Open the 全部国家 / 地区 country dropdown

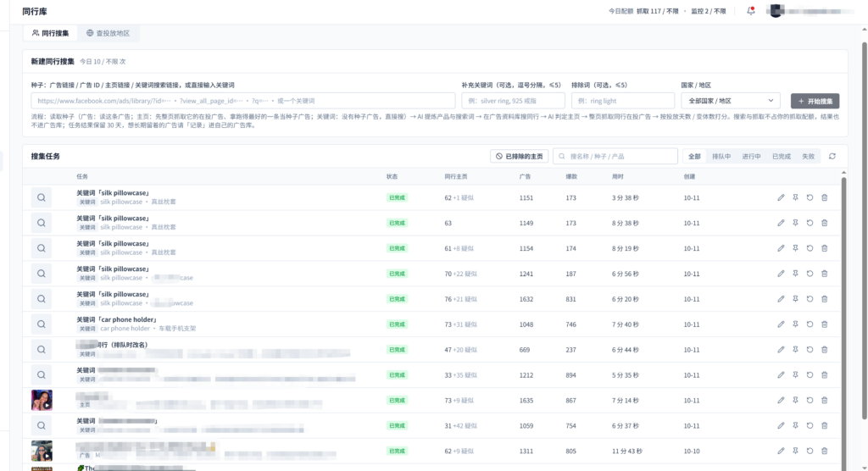pos(730,101)
